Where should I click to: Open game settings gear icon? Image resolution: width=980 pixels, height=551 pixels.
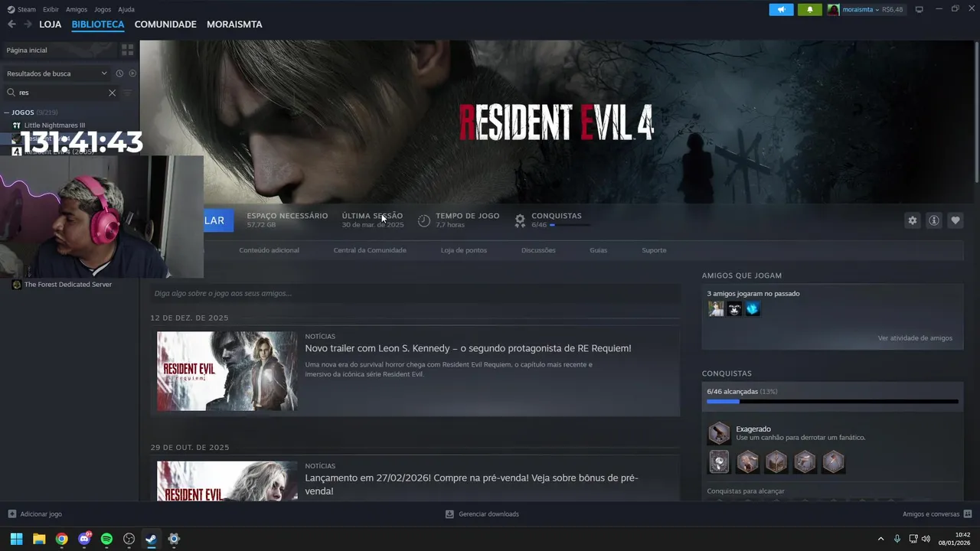pyautogui.click(x=912, y=220)
